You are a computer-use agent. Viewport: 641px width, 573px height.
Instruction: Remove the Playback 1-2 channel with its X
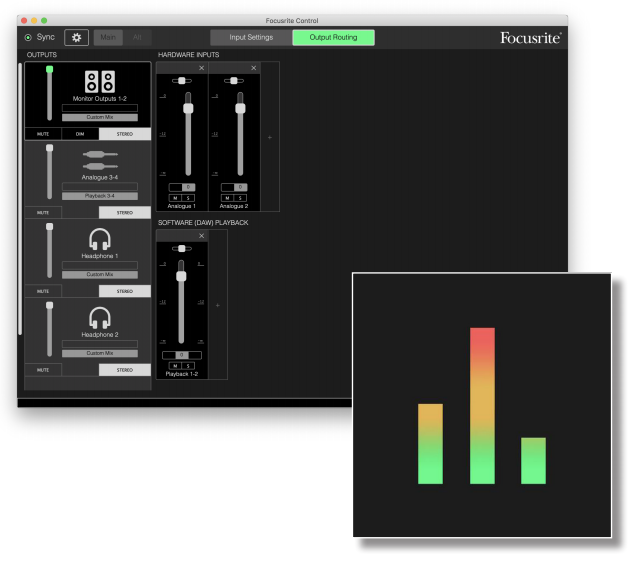pyautogui.click(x=202, y=236)
